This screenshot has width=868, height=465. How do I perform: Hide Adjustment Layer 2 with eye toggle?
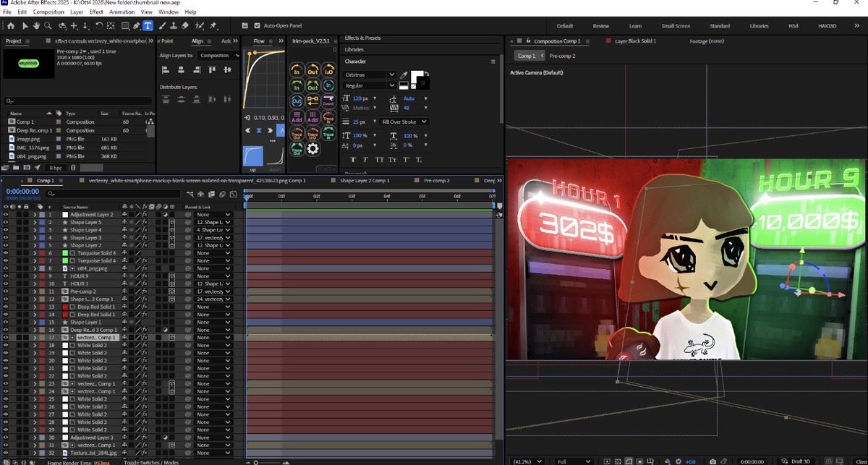point(5,215)
